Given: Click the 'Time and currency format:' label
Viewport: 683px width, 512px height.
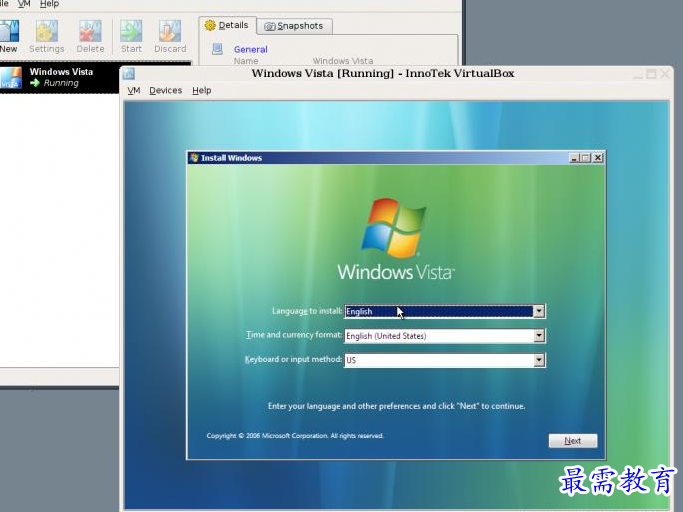Looking at the screenshot, I should coord(294,335).
